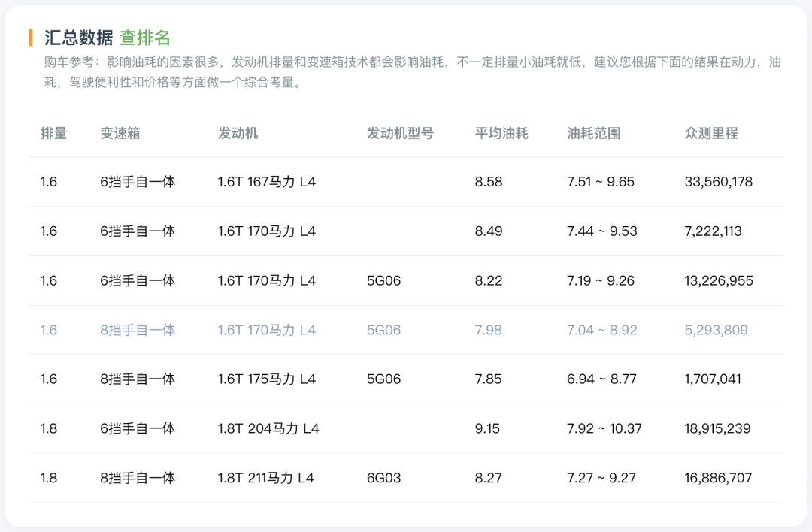Select mileage value 18,915,239
812x532 pixels.
pos(718,428)
